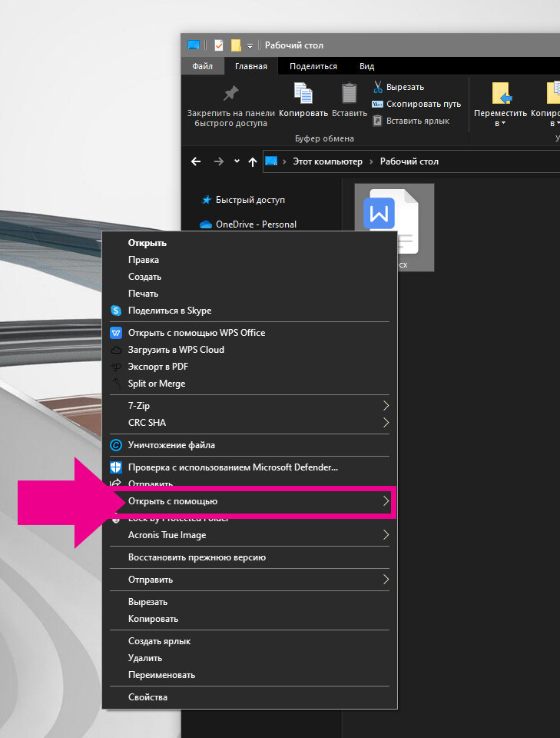Click the Split or Merge icon

click(x=116, y=384)
